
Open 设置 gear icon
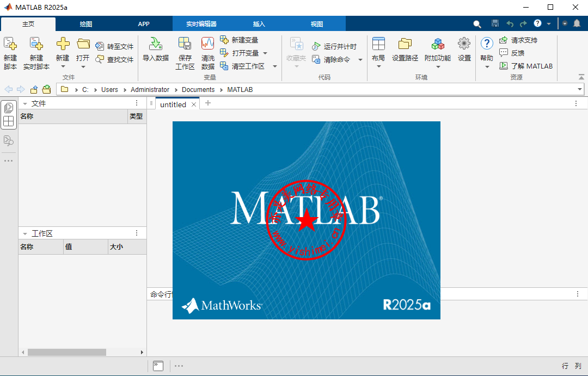point(464,44)
